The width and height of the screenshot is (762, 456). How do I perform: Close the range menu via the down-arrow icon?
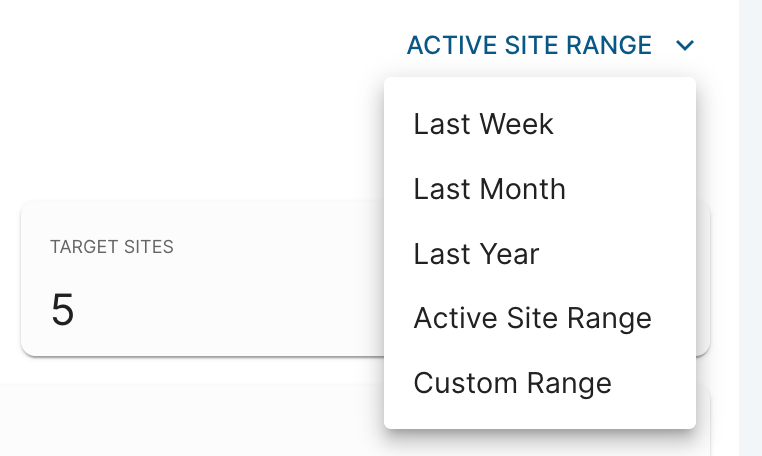click(x=685, y=46)
